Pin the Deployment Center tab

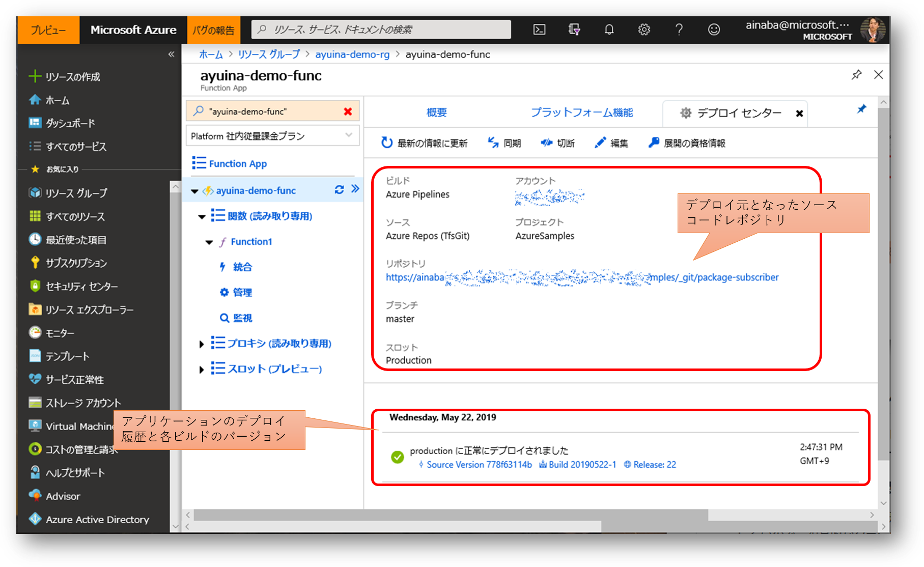(861, 109)
